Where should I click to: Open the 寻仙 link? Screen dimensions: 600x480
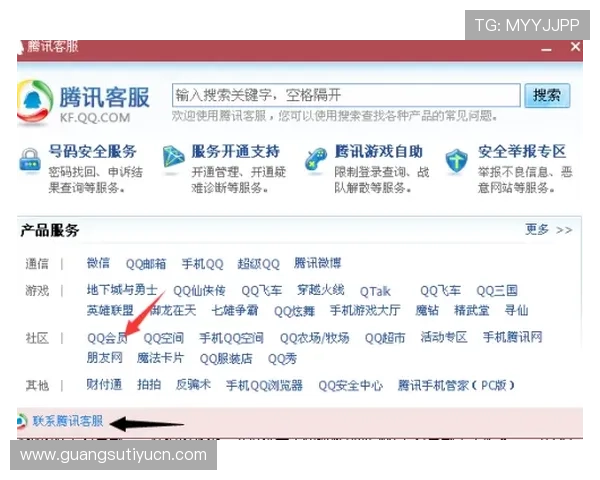pyautogui.click(x=516, y=310)
